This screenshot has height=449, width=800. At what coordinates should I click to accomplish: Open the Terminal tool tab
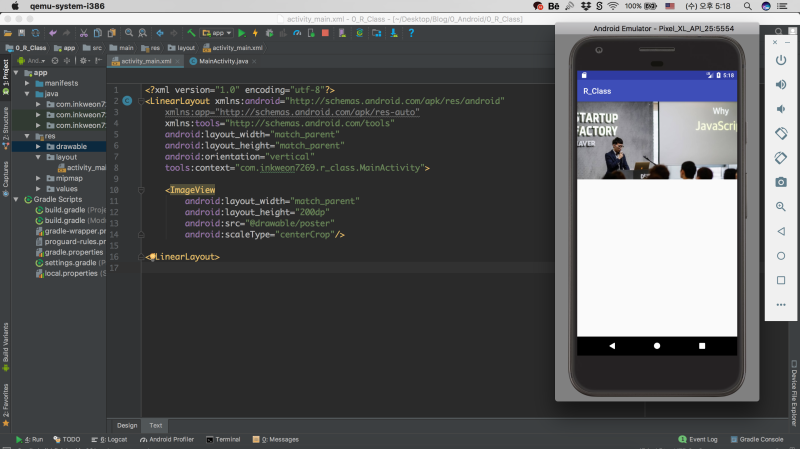[223, 439]
